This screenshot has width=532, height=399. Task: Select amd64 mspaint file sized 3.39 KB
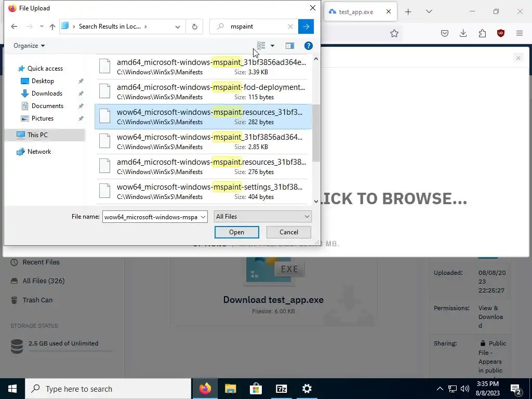(x=203, y=67)
